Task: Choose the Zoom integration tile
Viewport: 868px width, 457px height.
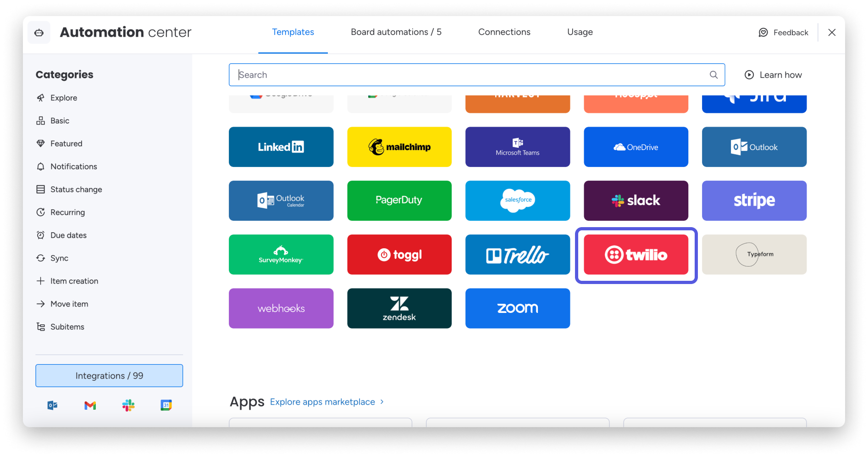Action: pyautogui.click(x=518, y=308)
